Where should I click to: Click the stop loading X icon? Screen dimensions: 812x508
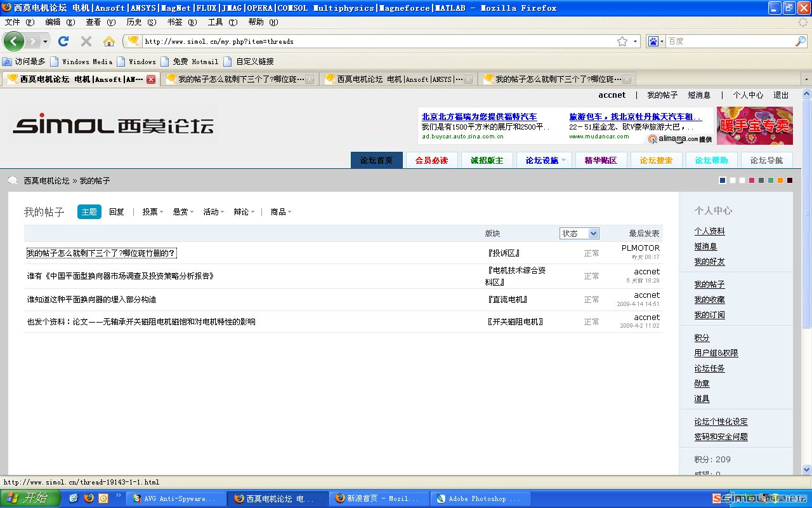86,41
